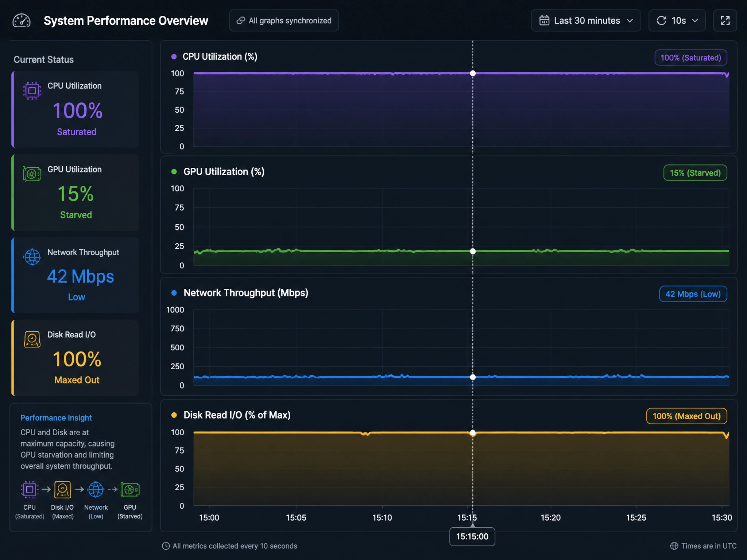Image resolution: width=747 pixels, height=560 pixels.
Task: Click the purple legend dot for CPU Utilization graph
Action: tap(174, 57)
